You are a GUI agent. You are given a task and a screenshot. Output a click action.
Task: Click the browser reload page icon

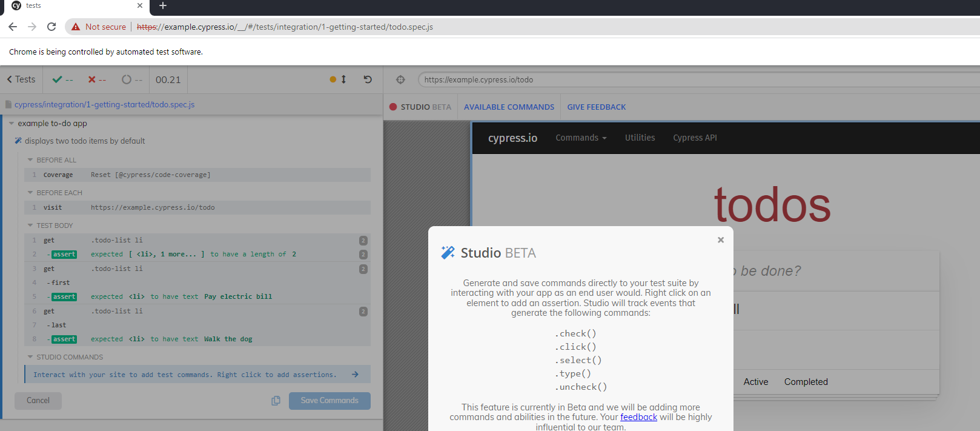pos(51,27)
